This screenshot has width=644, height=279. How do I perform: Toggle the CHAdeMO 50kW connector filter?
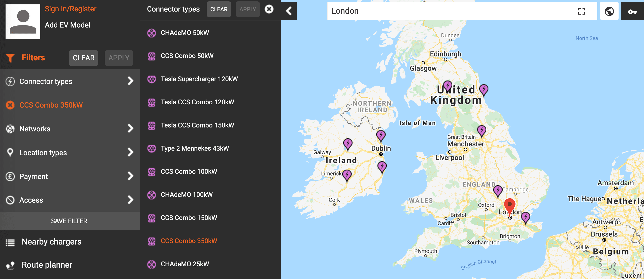coord(185,33)
